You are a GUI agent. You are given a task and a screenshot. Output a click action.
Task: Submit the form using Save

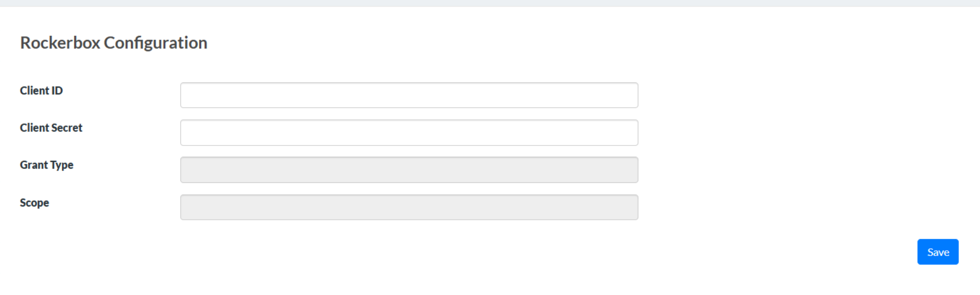tap(938, 252)
